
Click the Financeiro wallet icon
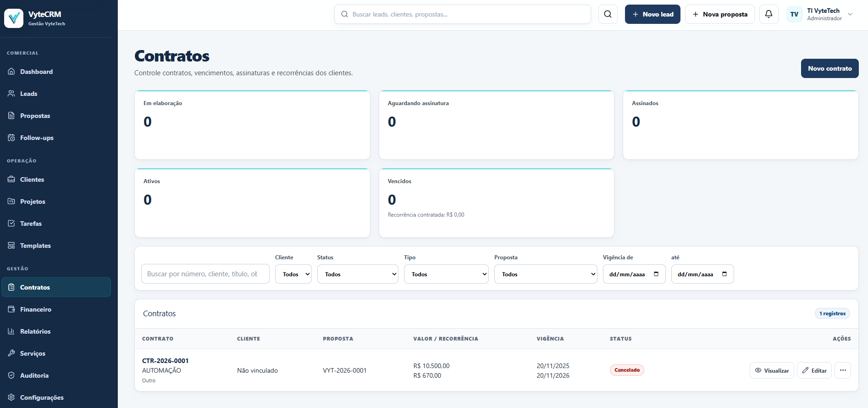[x=11, y=309]
